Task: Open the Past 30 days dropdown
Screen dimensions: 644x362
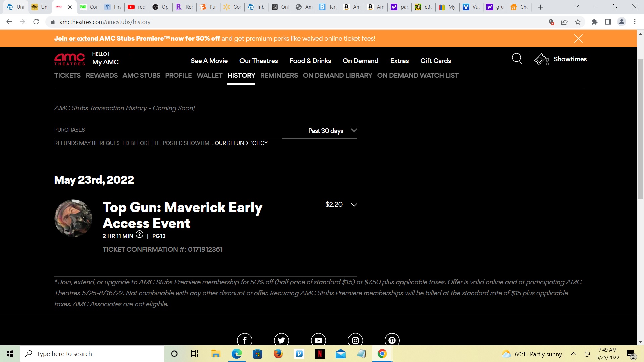Action: pos(319,131)
